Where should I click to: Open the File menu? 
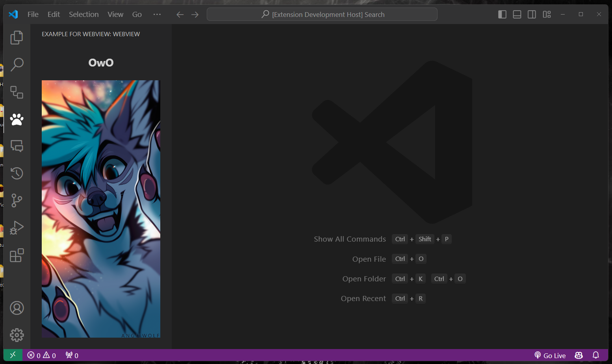33,15
